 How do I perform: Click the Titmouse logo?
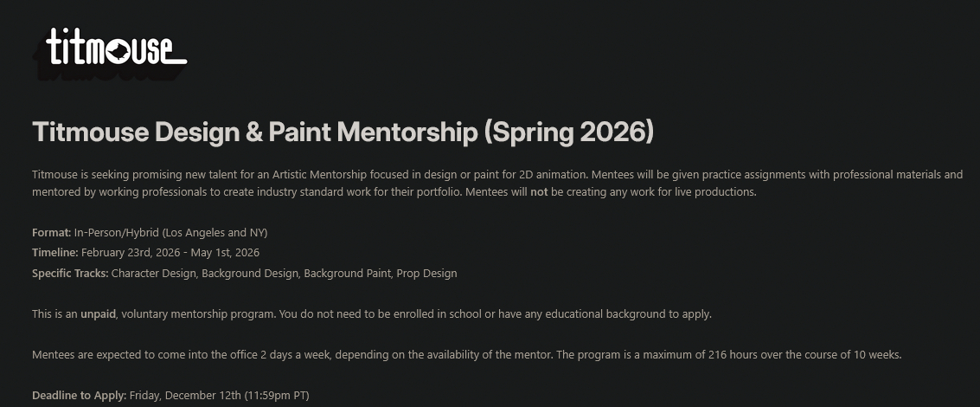[116, 48]
